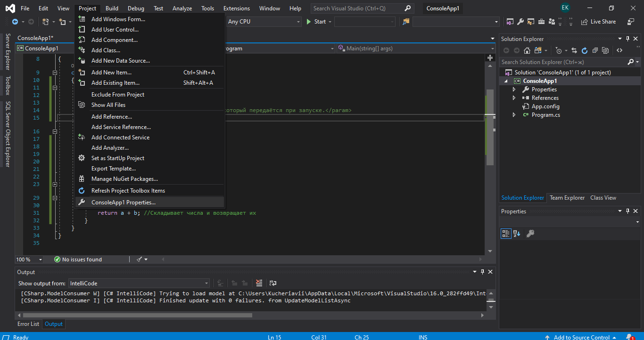
Task: Switch to Class View tab
Action: (603, 198)
